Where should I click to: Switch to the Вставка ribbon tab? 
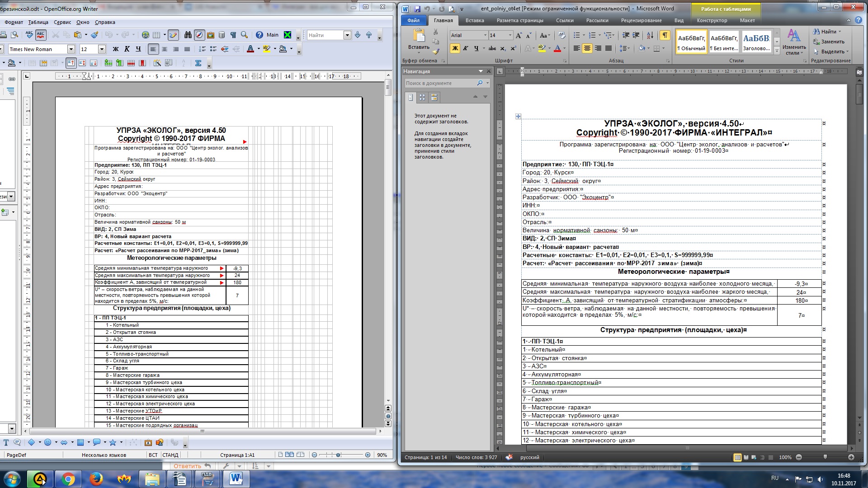pos(474,20)
